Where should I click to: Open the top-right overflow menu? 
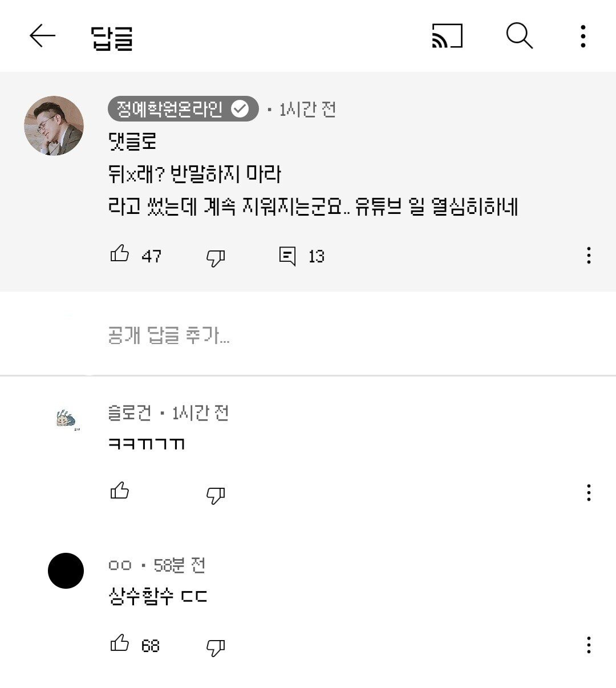tap(583, 37)
